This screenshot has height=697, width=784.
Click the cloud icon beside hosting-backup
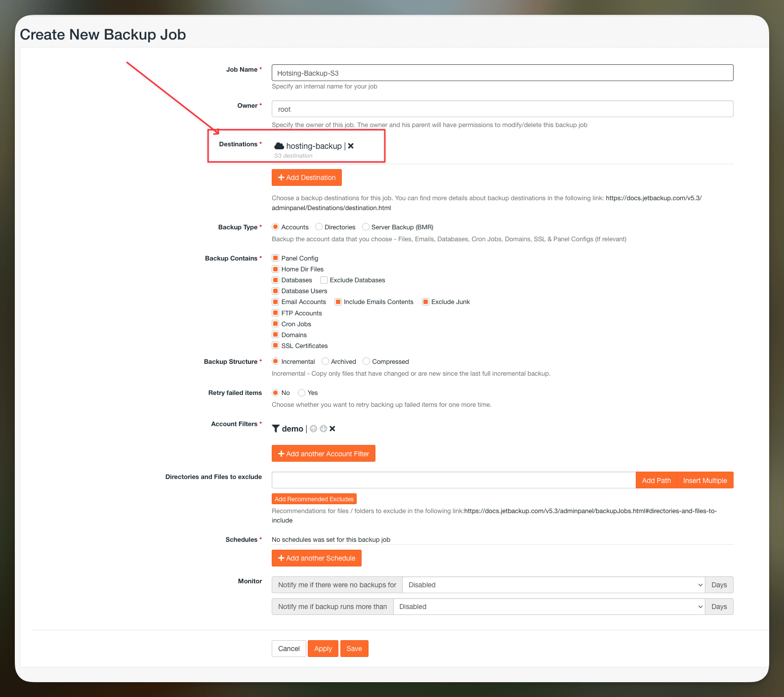coord(279,146)
